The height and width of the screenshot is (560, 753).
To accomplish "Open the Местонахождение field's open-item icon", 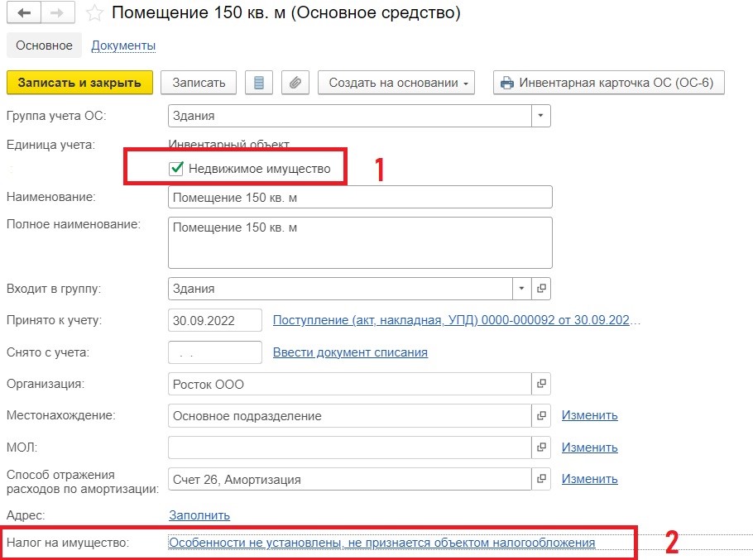I will (541, 415).
